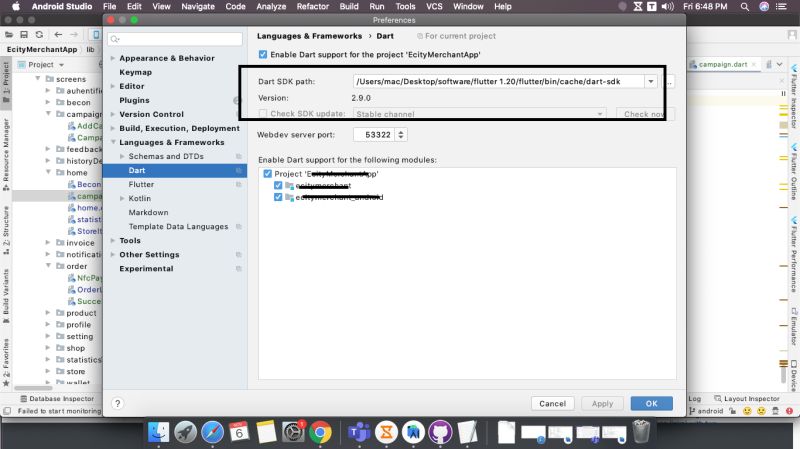Select Keymap in settings list

point(136,72)
